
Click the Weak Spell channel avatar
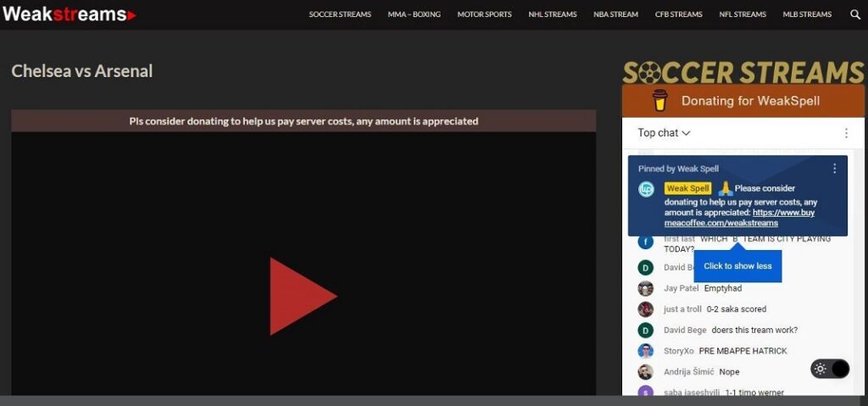point(646,189)
